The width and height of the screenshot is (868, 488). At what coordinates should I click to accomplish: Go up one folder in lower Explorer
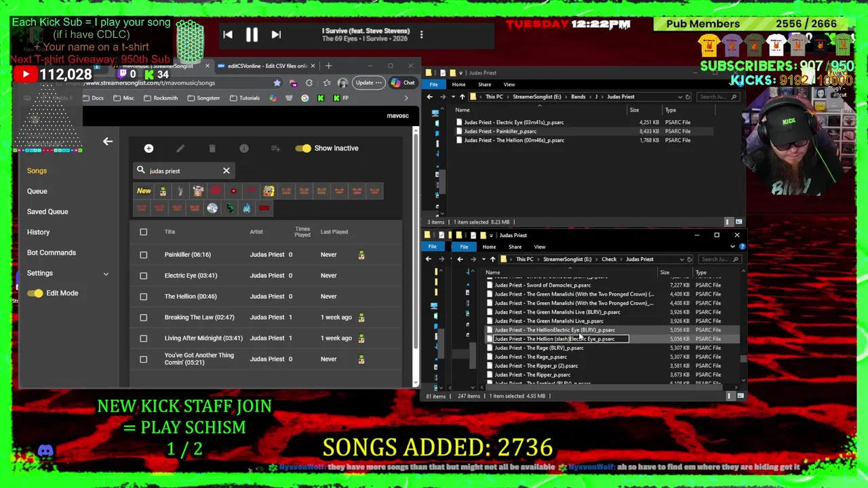[x=492, y=260]
